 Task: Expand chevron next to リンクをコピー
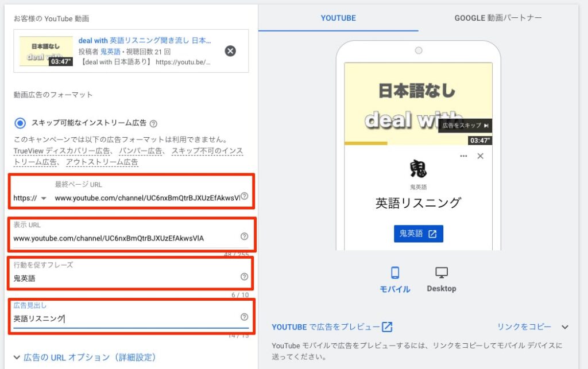coord(565,327)
